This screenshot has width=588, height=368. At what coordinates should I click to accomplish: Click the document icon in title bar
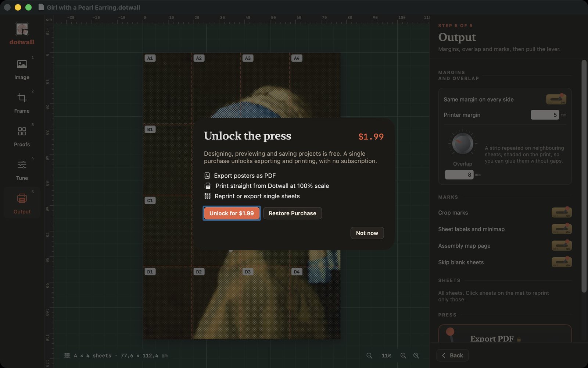tap(41, 7)
